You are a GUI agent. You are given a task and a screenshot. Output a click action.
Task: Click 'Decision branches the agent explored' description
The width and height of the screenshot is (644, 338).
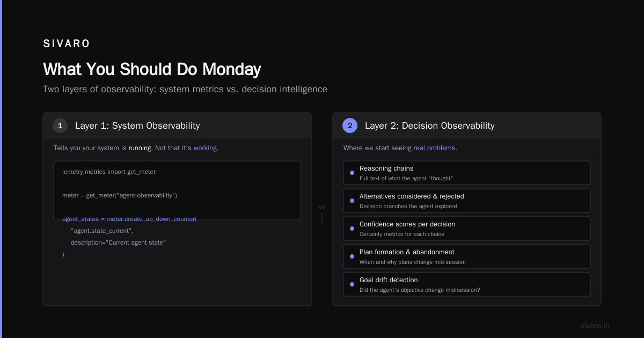pos(408,206)
